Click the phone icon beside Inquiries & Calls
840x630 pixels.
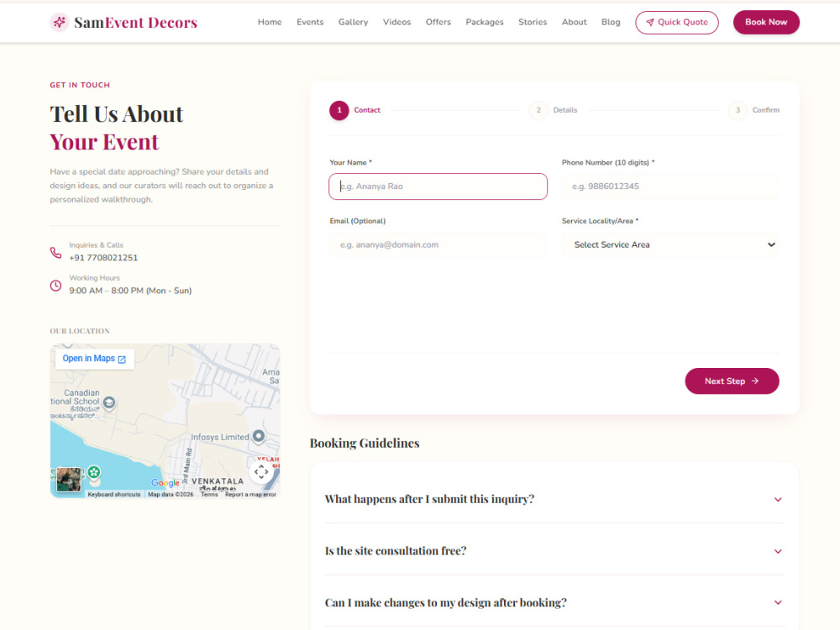[x=55, y=252]
